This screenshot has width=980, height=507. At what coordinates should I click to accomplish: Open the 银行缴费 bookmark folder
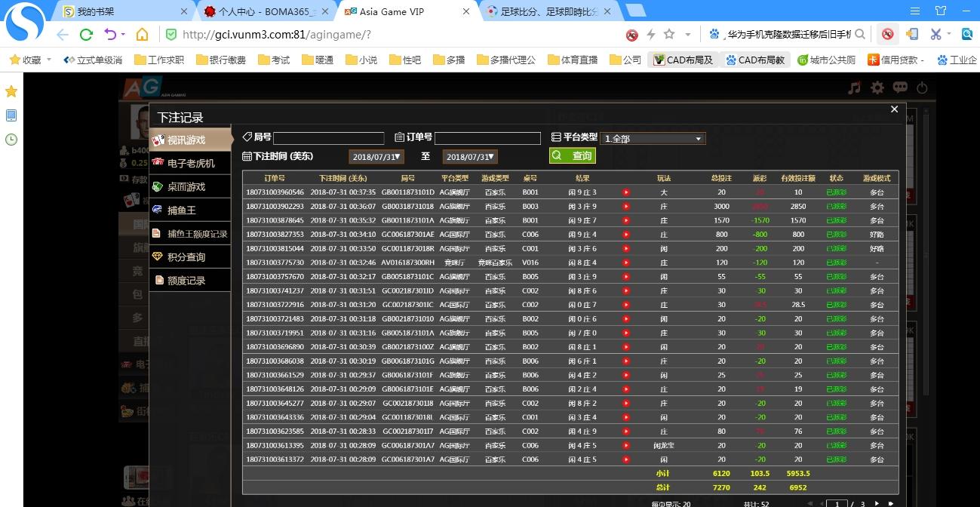[221, 60]
